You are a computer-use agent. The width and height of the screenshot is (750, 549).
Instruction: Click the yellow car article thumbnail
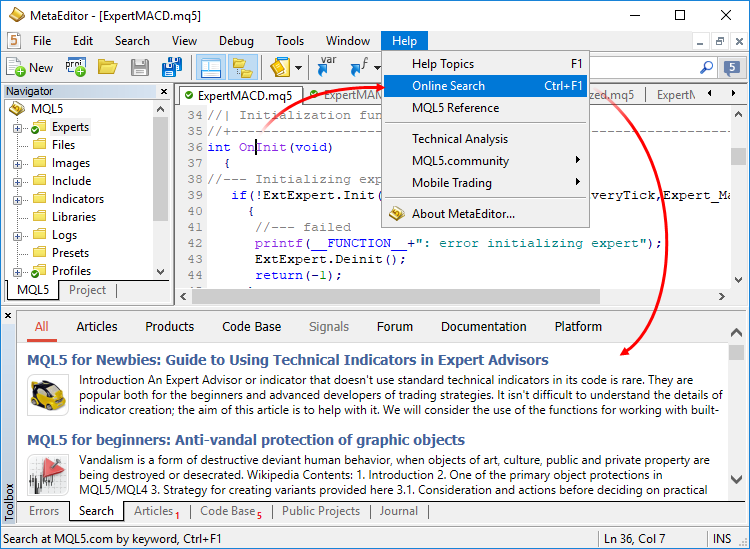click(48, 395)
